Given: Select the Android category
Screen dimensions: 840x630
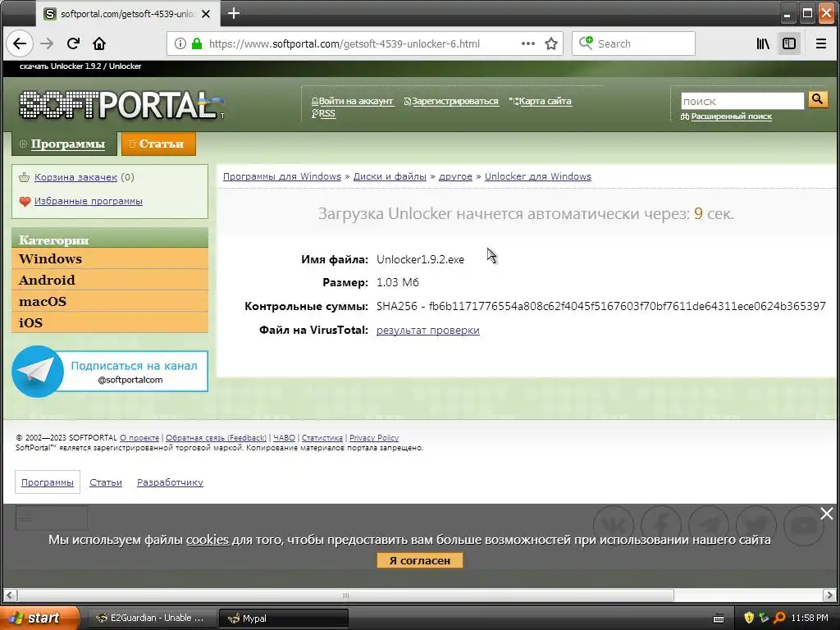Looking at the screenshot, I should coord(110,280).
